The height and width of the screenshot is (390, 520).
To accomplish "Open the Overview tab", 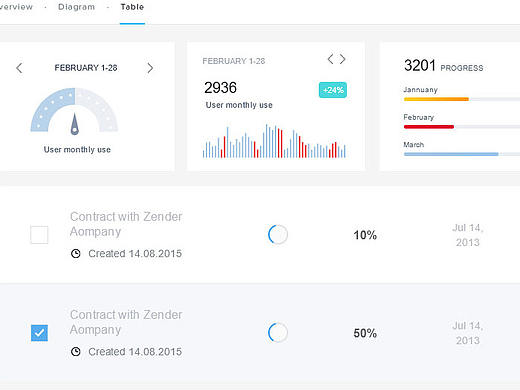I will pos(16,7).
